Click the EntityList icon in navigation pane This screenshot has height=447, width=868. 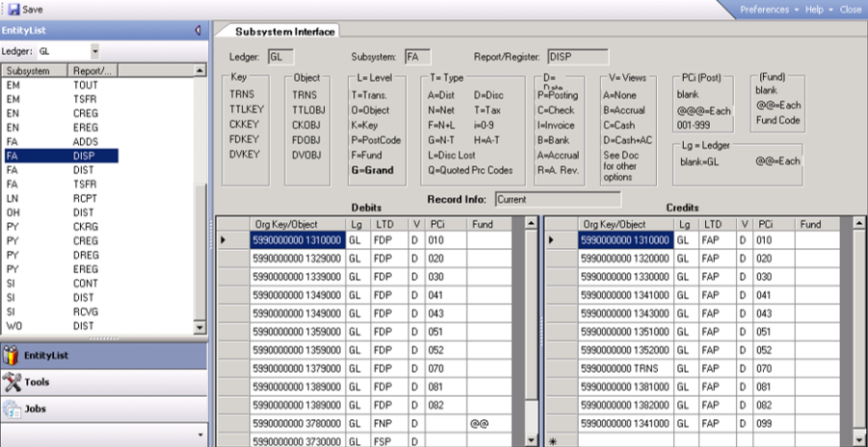13,356
